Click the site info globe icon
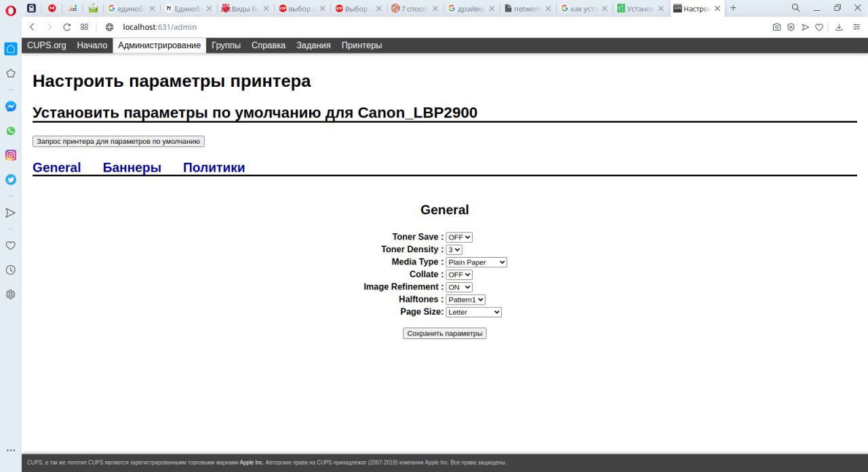868x472 pixels. point(110,27)
